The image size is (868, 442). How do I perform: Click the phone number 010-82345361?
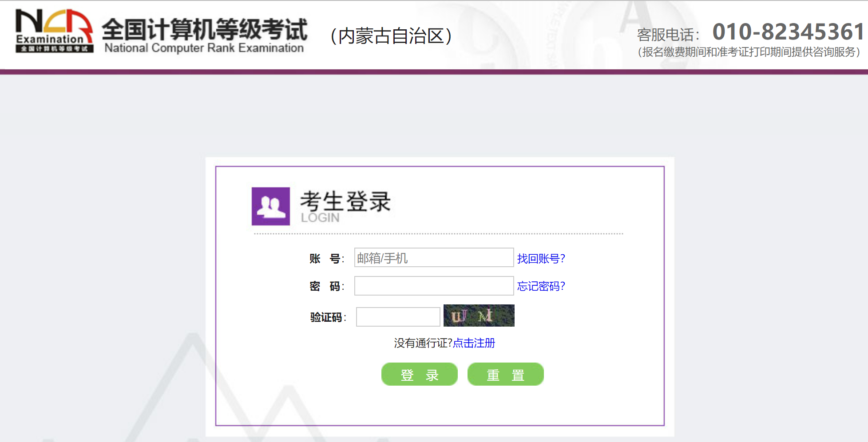pos(788,32)
